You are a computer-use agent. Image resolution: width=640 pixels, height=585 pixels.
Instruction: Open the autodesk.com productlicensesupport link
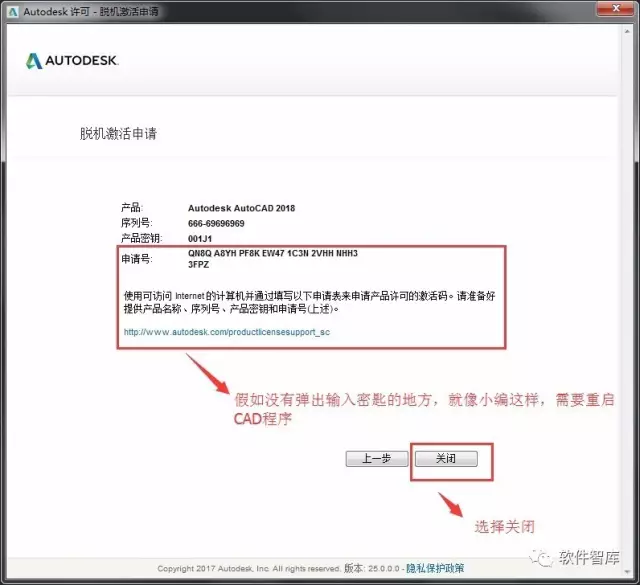pos(227,332)
